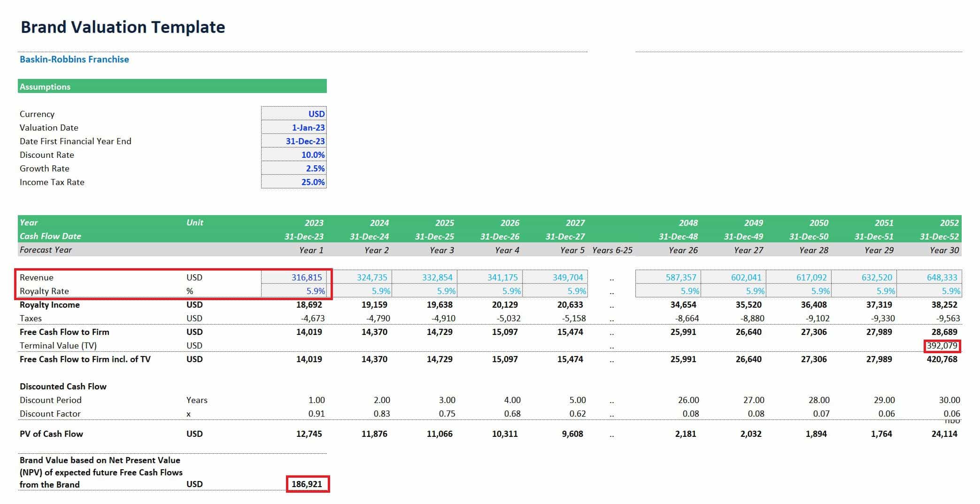Click the 2052 Revenue cell 648,333
The height and width of the screenshot is (504, 980).
929,277
